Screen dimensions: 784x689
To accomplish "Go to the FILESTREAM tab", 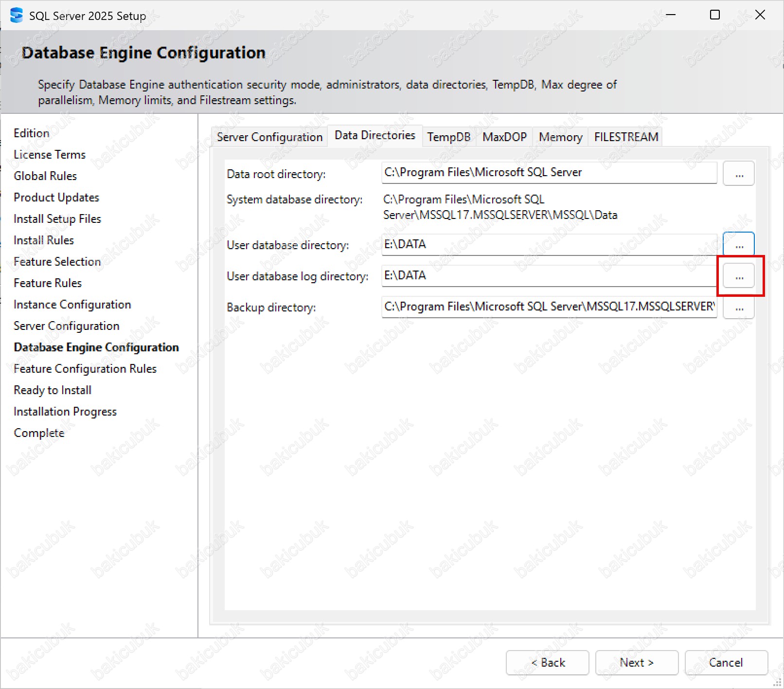I will (x=626, y=137).
